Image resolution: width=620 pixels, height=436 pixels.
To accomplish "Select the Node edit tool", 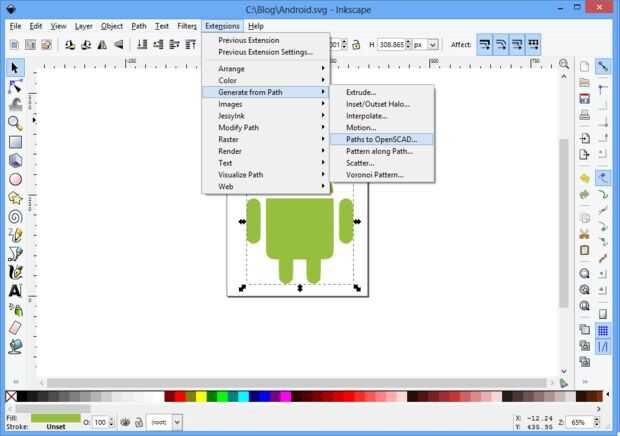I will click(15, 87).
